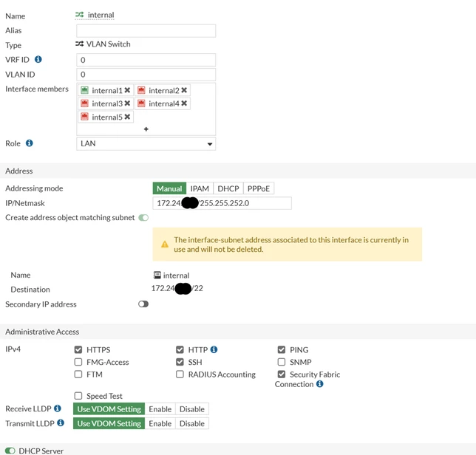Image resolution: width=476 pixels, height=455 pixels.
Task: Check the Speed Test checkbox
Action: [x=78, y=396]
